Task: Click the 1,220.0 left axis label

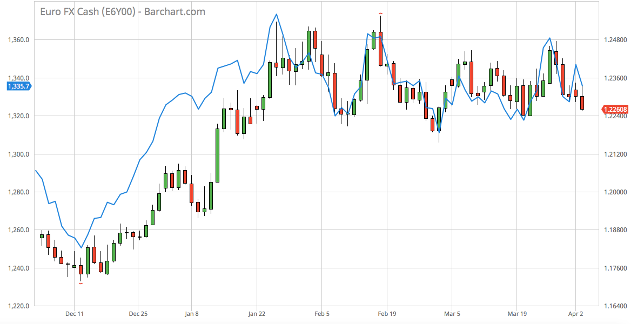Action: click(19, 306)
